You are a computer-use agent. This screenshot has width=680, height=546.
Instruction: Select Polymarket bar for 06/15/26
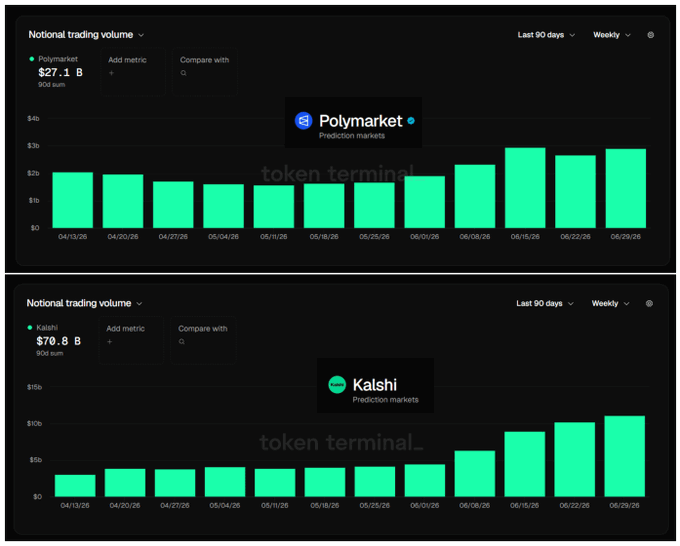click(525, 188)
